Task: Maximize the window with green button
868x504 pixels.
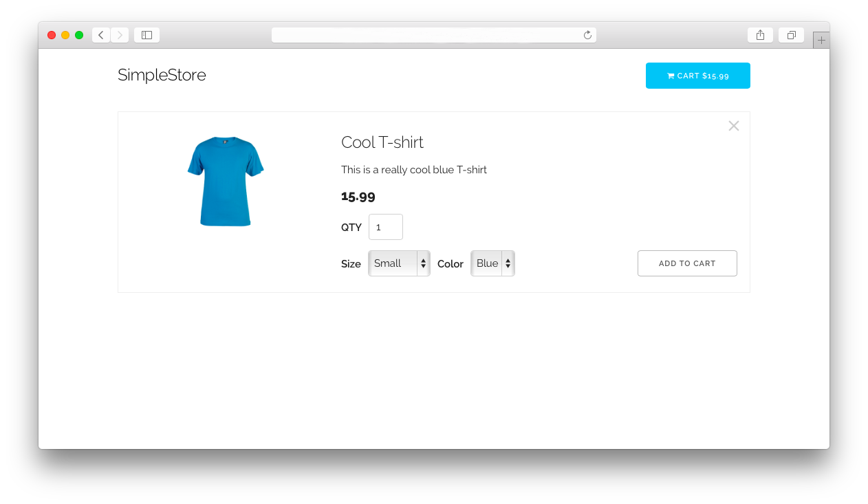Action: (x=79, y=35)
